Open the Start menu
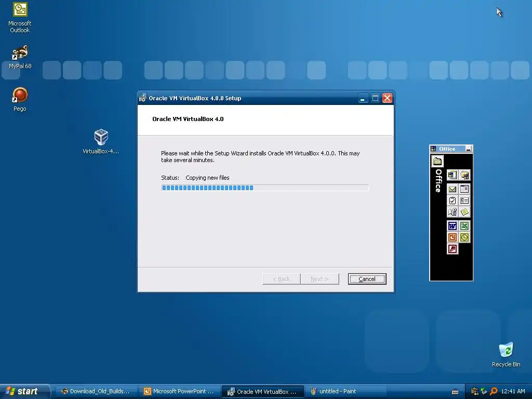532x399 pixels. [x=25, y=391]
